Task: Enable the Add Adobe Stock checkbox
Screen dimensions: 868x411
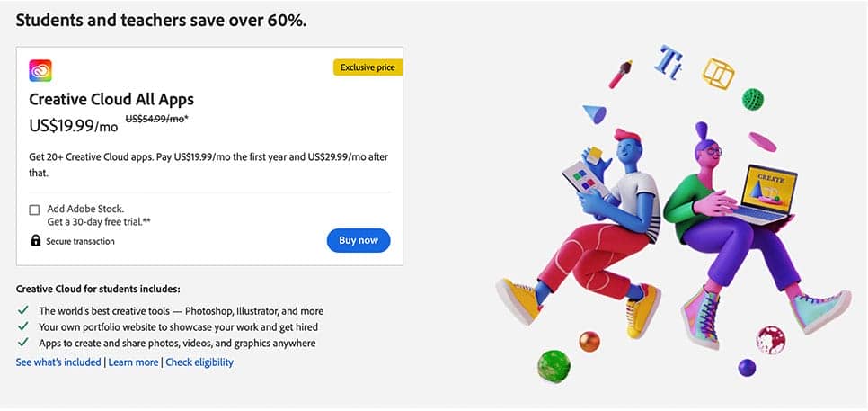Action: [x=34, y=210]
